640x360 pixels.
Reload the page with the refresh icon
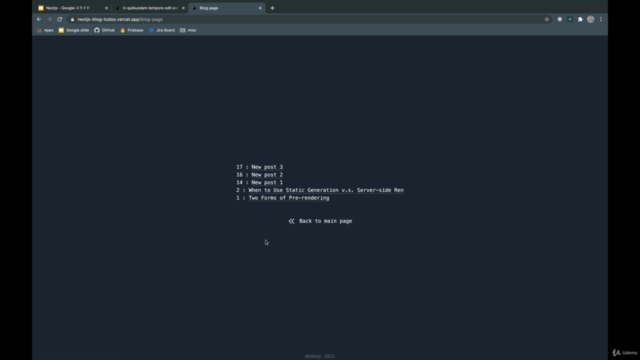(x=60, y=19)
